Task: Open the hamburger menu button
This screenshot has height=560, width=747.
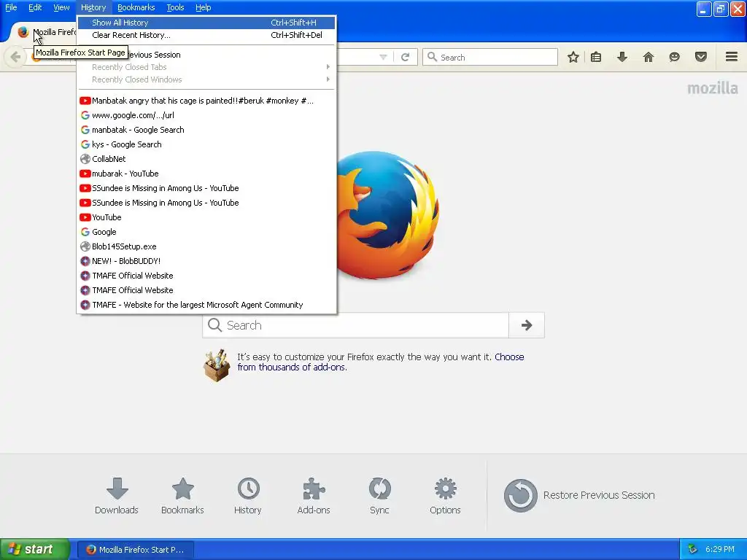Action: click(732, 57)
